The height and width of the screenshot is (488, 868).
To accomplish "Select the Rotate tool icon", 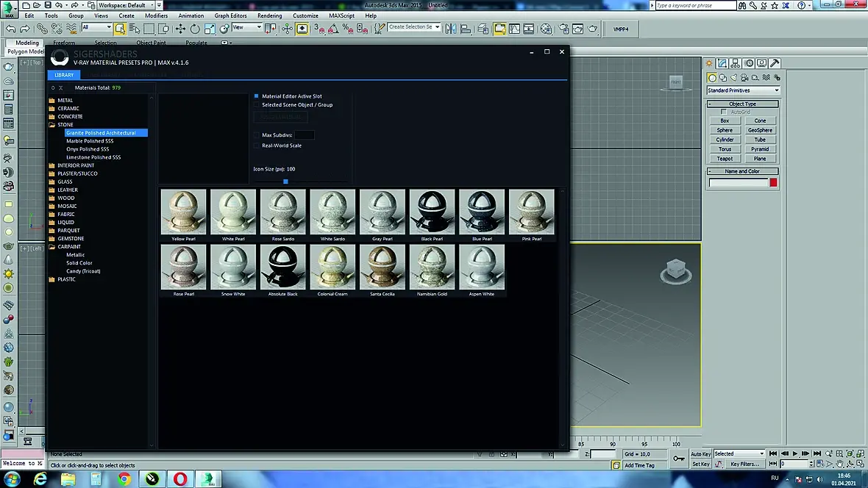I will 195,29.
